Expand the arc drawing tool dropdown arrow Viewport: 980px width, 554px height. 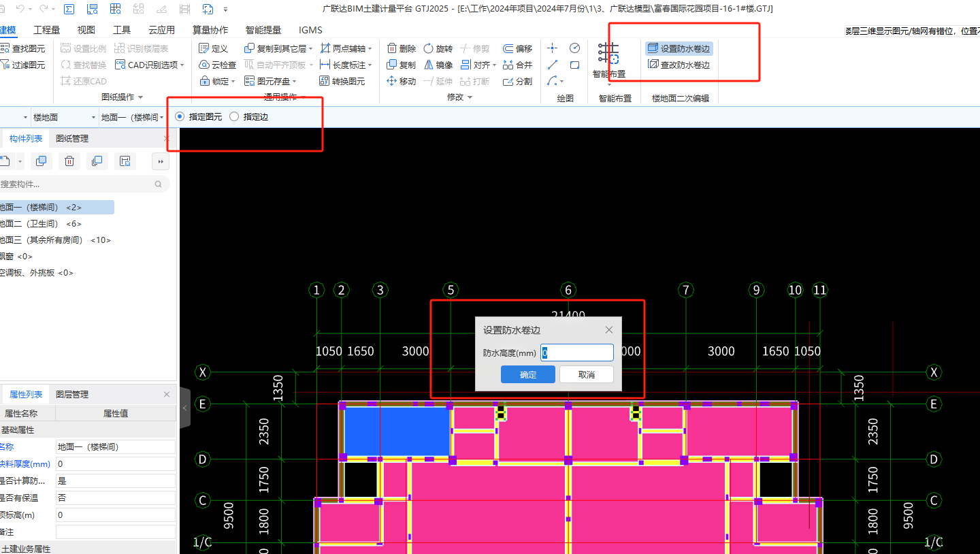(x=561, y=82)
